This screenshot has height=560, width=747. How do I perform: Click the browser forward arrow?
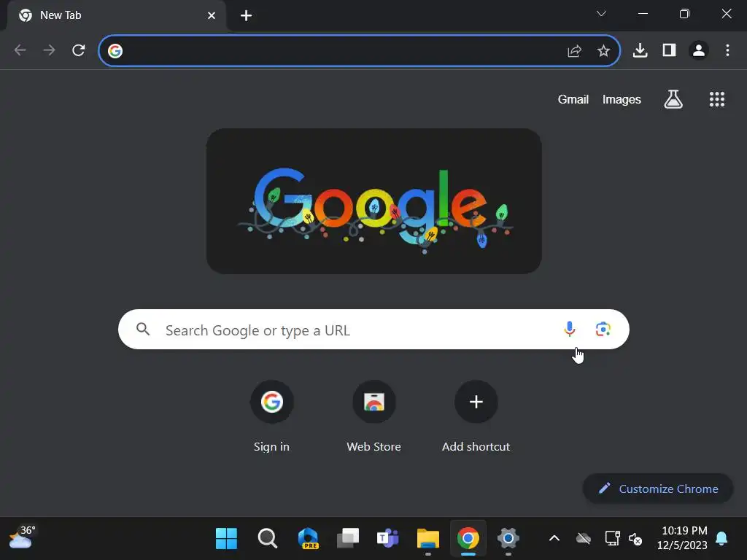pos(49,50)
